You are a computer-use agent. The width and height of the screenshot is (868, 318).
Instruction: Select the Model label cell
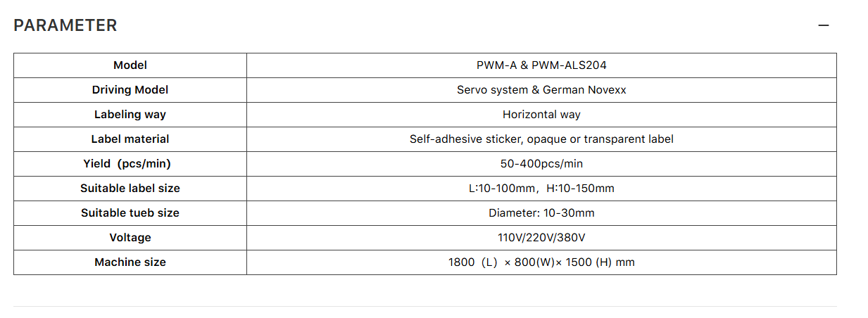pyautogui.click(x=130, y=65)
